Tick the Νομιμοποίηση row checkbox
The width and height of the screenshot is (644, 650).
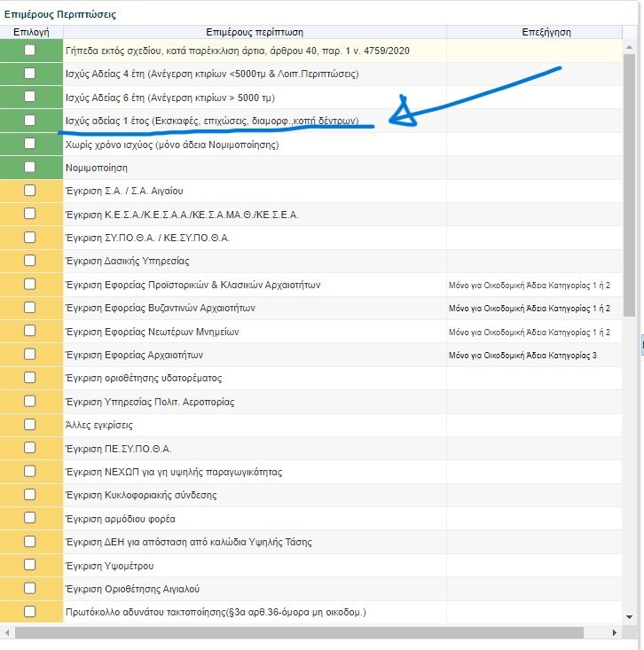coord(30,167)
